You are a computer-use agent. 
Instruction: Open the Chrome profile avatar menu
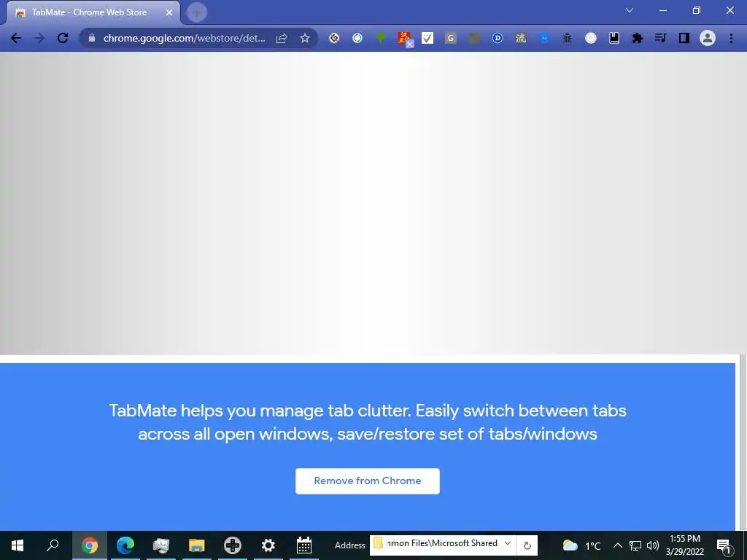[708, 38]
